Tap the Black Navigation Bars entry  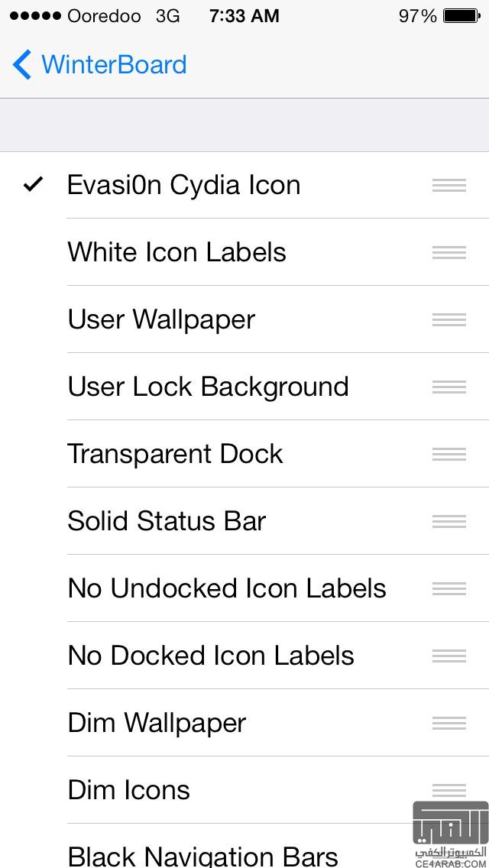click(202, 854)
